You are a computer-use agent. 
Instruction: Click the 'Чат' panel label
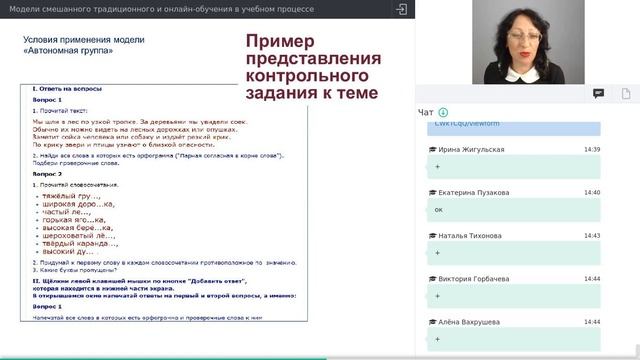(x=425, y=112)
